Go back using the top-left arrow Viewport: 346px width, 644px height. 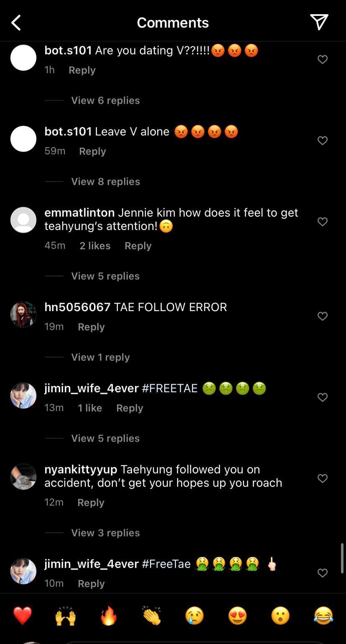[x=16, y=23]
